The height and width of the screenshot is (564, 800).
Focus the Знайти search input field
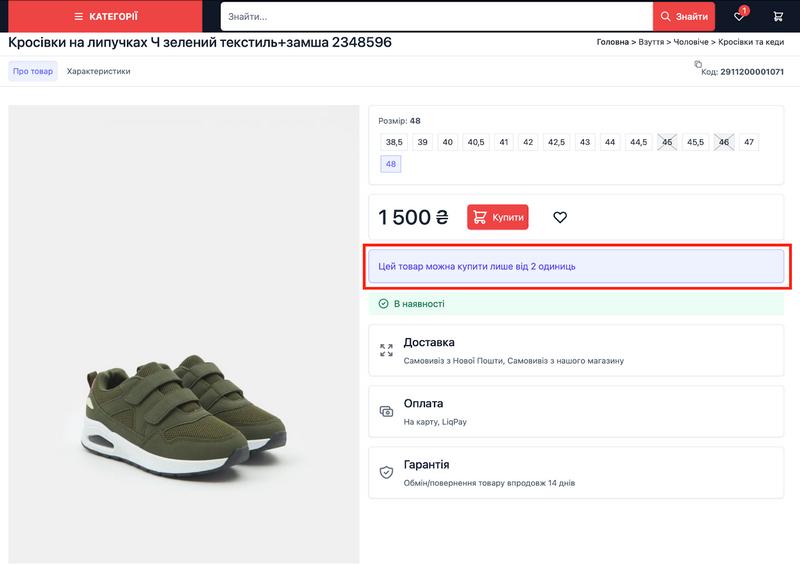point(436,16)
